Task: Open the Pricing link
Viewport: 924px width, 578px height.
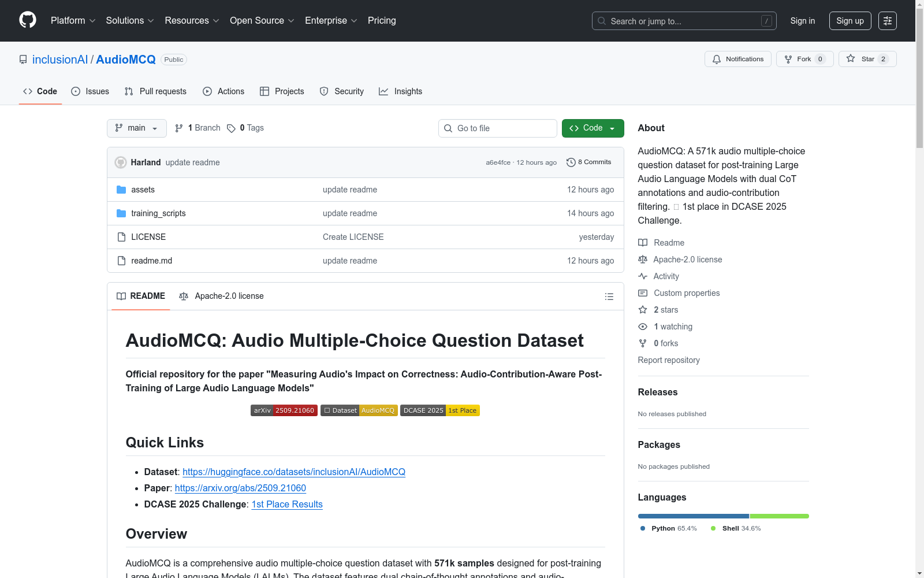Action: coord(382,21)
